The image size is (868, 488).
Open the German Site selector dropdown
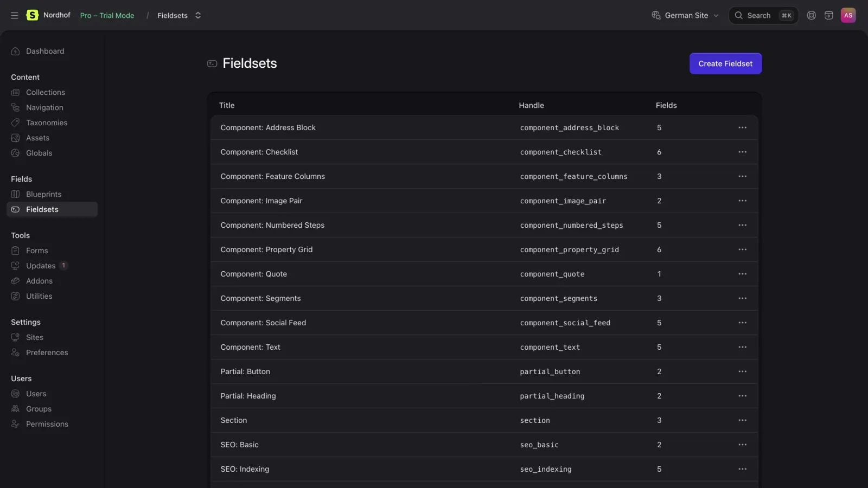tap(685, 15)
